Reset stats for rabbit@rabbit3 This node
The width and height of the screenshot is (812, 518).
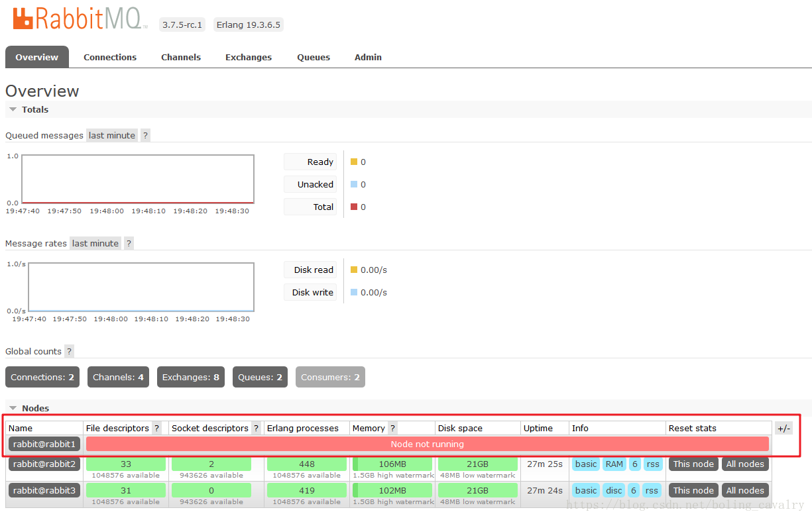click(x=693, y=490)
